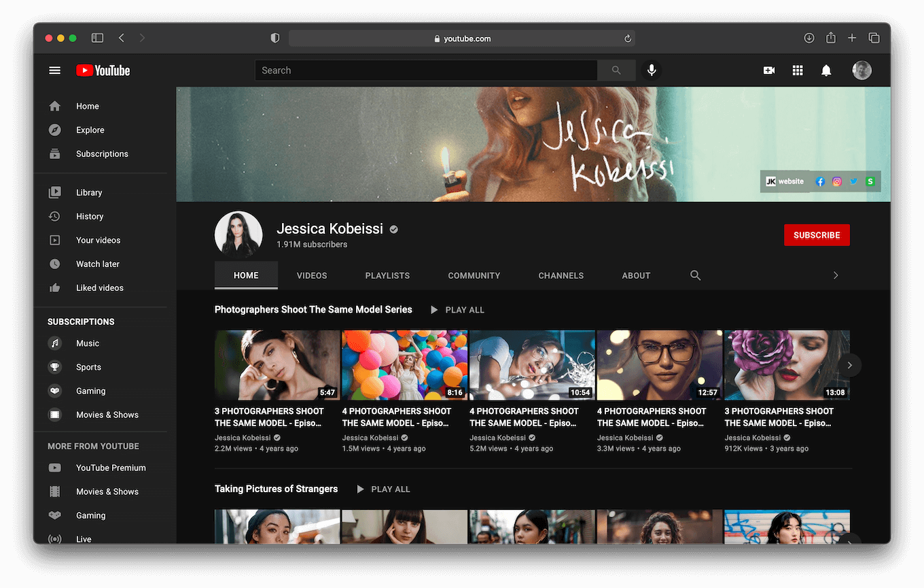Play all of Taking Pictures of Strangers
This screenshot has height=588, width=924.
pos(384,489)
